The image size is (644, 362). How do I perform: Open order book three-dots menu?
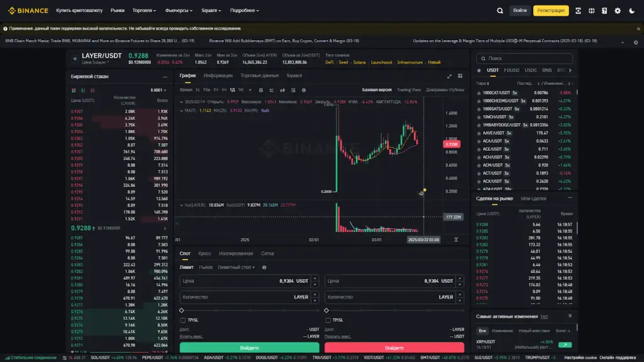pos(165,77)
